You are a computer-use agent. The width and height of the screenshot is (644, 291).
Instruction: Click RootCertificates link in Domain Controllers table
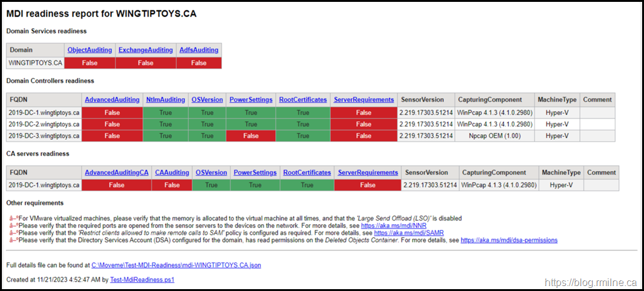tap(303, 99)
